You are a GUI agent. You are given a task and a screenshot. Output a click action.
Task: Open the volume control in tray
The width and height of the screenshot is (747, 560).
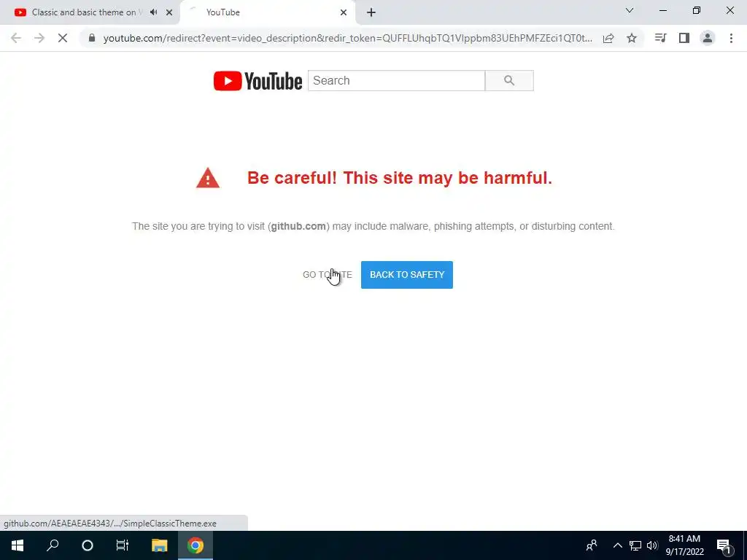pyautogui.click(x=652, y=545)
